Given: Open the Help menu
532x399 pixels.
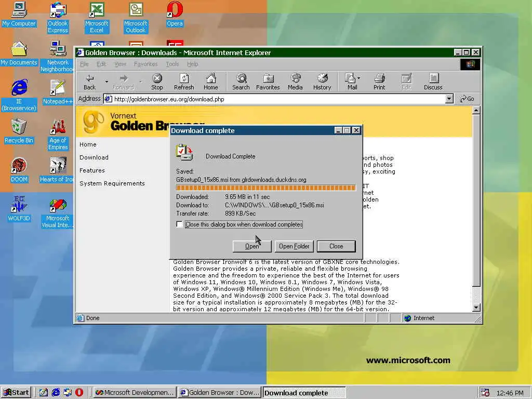Looking at the screenshot, I should coord(192,64).
